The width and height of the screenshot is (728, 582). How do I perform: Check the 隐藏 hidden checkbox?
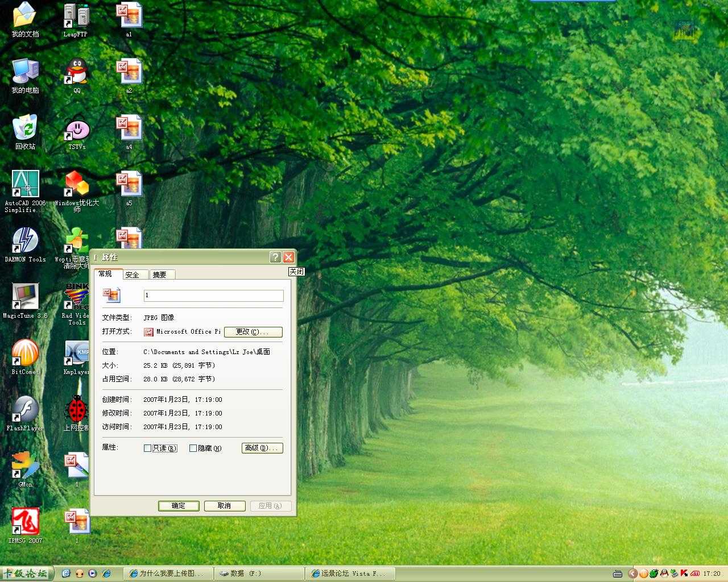pyautogui.click(x=193, y=448)
